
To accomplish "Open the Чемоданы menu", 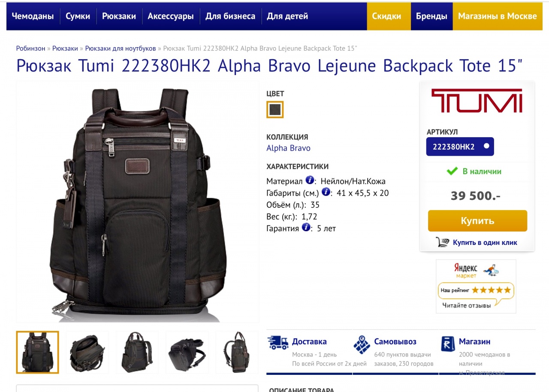I will [x=33, y=16].
